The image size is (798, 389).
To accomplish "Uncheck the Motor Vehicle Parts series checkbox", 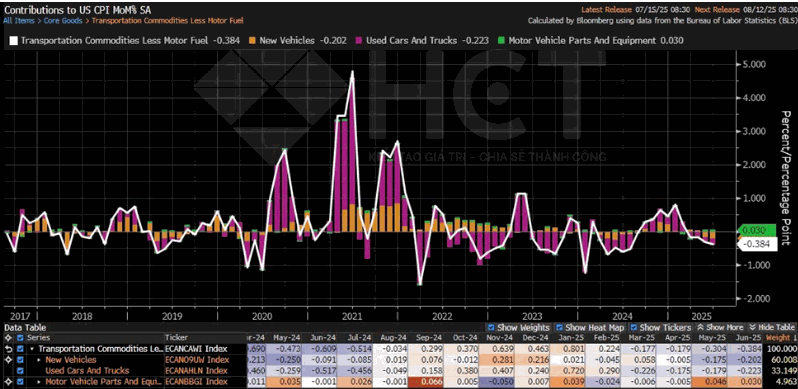I will click(20, 381).
